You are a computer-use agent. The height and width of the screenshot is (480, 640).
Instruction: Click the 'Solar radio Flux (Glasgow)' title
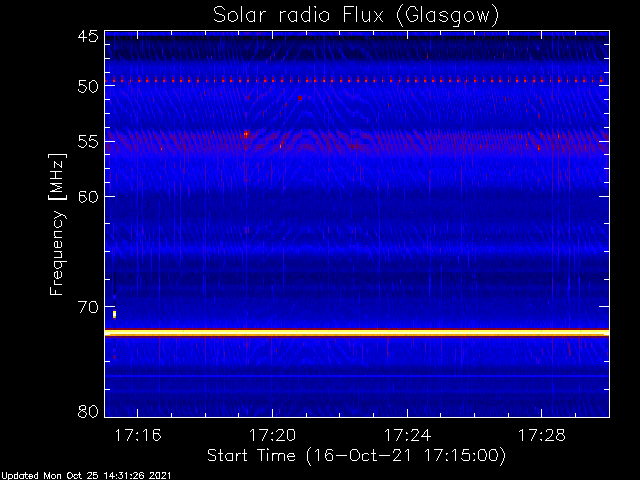(356, 16)
